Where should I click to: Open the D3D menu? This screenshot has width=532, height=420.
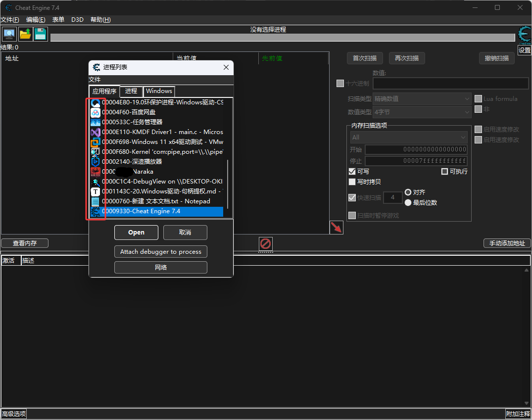(x=77, y=20)
